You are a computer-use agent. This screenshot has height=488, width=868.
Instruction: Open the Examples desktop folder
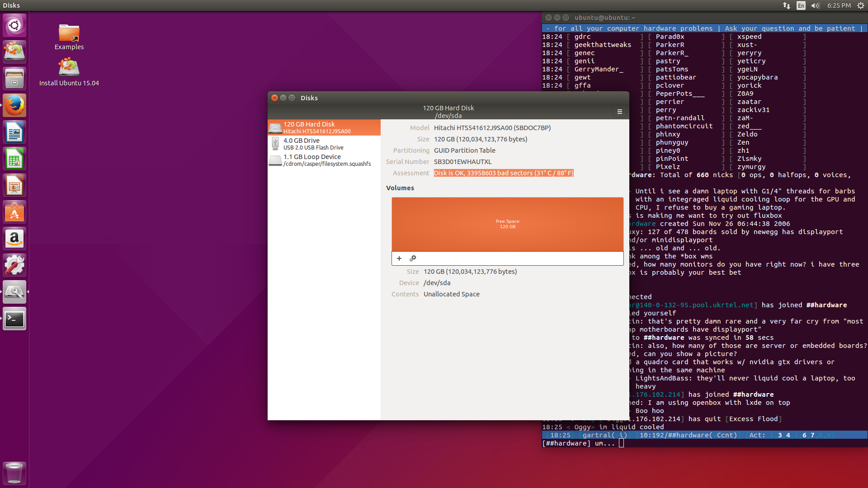pyautogui.click(x=69, y=37)
